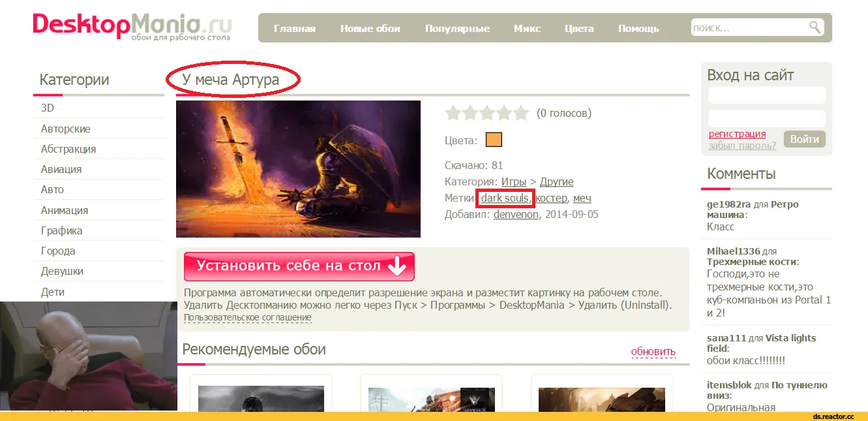
Task: Rate wallpaper with the fifth star
Action: pos(521,114)
